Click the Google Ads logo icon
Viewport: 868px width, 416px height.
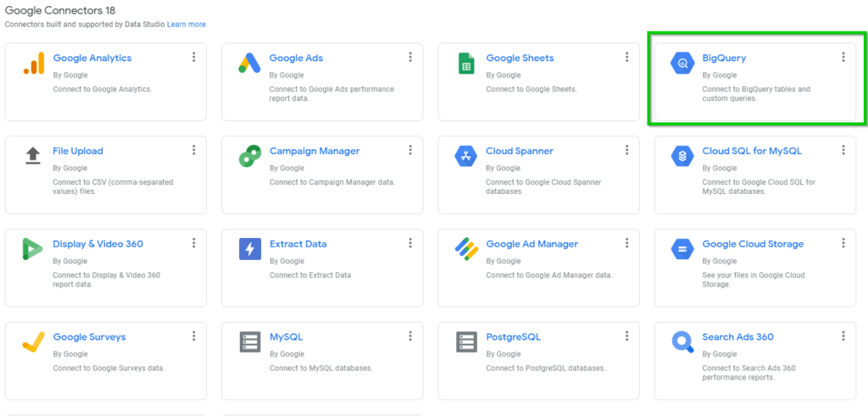[x=249, y=64]
